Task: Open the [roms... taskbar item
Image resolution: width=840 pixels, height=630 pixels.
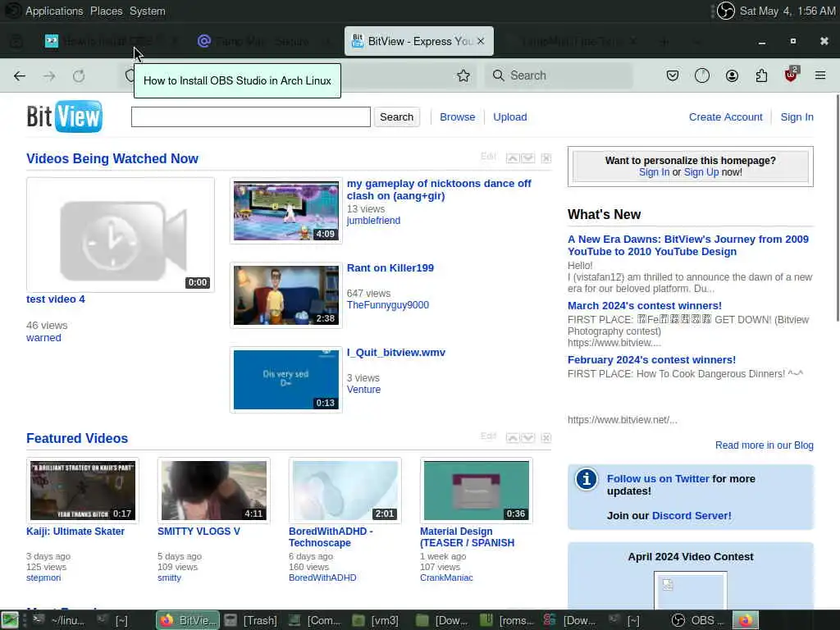Action: [x=506, y=620]
